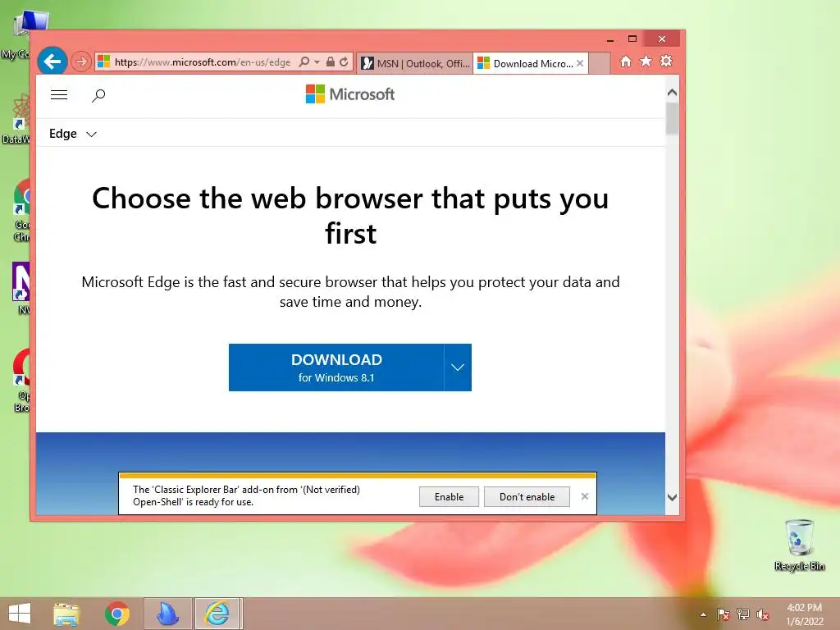Open a new tab button
The height and width of the screenshot is (630, 840).
click(x=600, y=63)
